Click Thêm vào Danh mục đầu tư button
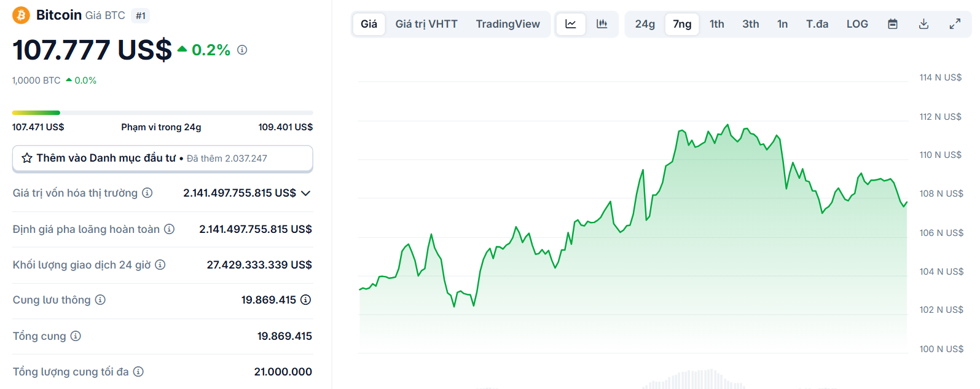The width and height of the screenshot is (980, 389). click(163, 159)
